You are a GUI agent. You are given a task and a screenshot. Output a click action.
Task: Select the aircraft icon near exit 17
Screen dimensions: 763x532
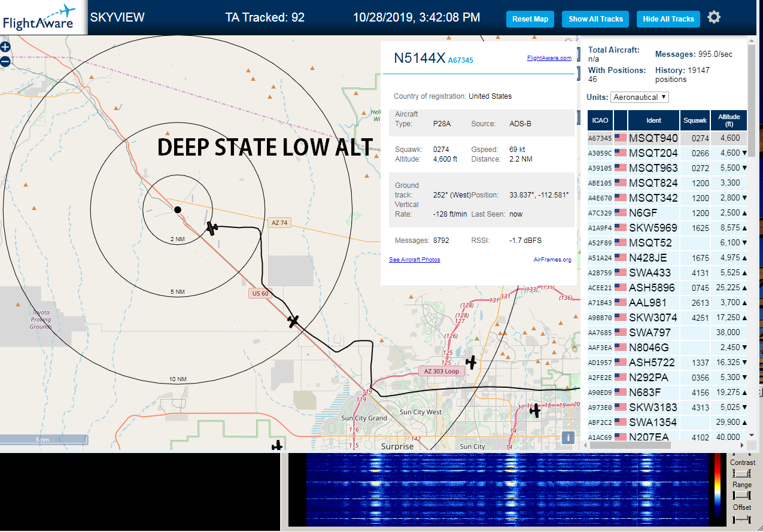tap(535, 410)
